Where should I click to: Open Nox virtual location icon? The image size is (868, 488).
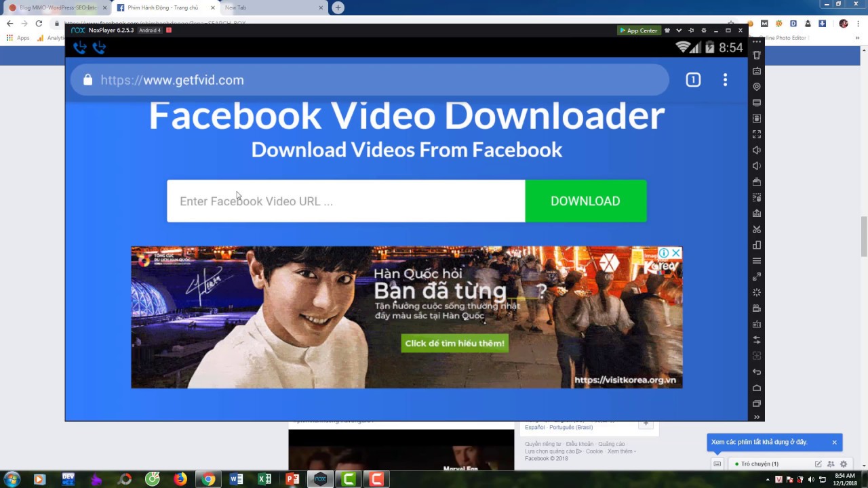pyautogui.click(x=757, y=87)
